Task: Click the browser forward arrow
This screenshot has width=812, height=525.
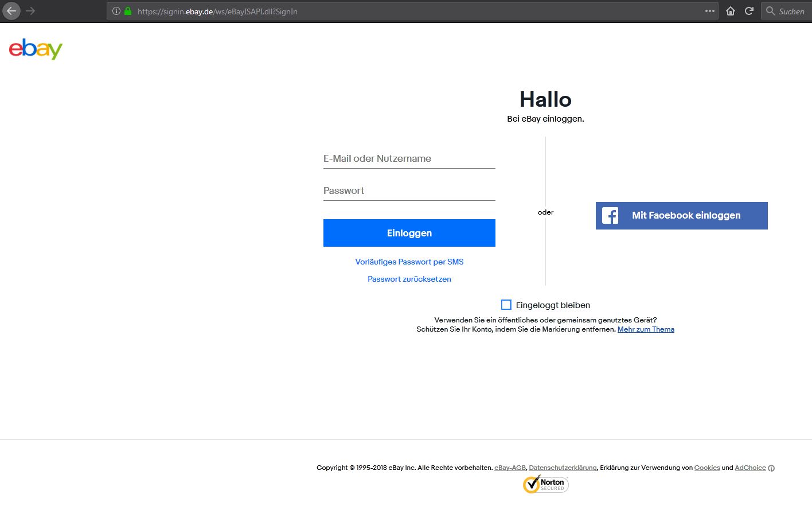Action: 31,11
